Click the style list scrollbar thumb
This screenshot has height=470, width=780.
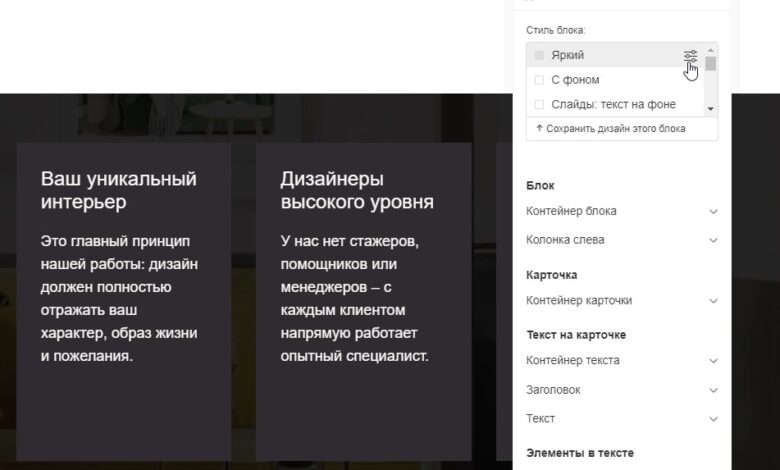click(711, 64)
